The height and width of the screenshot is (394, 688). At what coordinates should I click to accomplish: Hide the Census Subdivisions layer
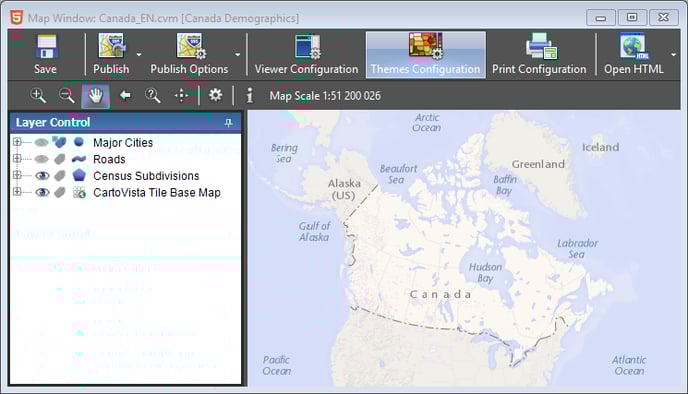[42, 176]
